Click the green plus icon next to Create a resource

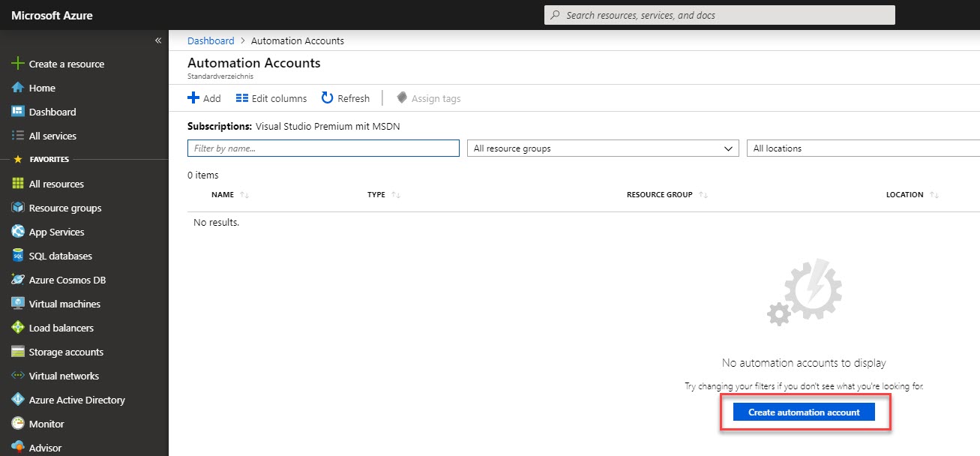18,64
